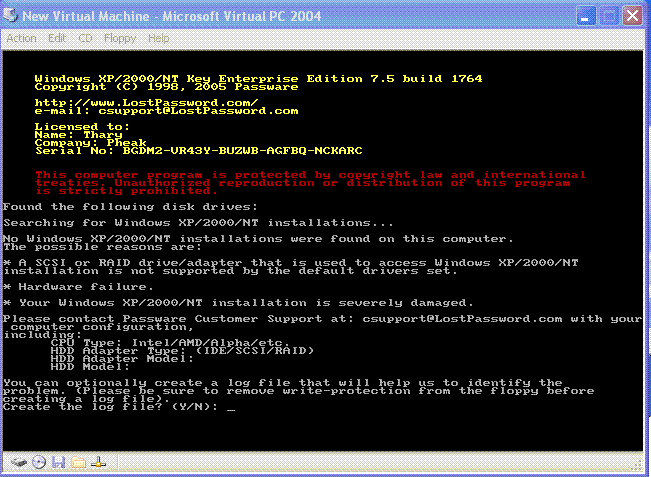Click the 'Company: Pheak' line
The width and height of the screenshot is (651, 477).
click(91, 142)
